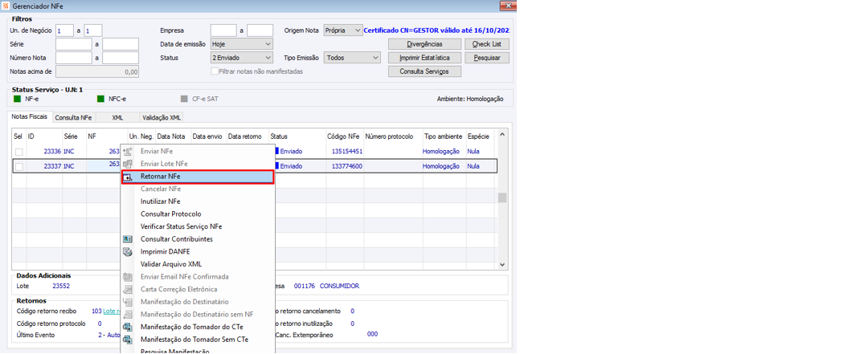Click the Manifestação do Destinatário sem NF icon
Screen dimensions: 868x354
point(128,314)
